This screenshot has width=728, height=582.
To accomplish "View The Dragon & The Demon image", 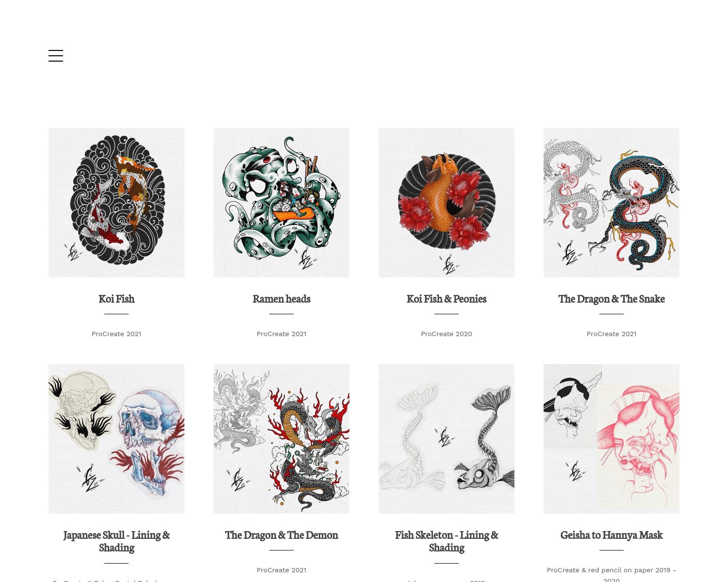I will tap(281, 439).
